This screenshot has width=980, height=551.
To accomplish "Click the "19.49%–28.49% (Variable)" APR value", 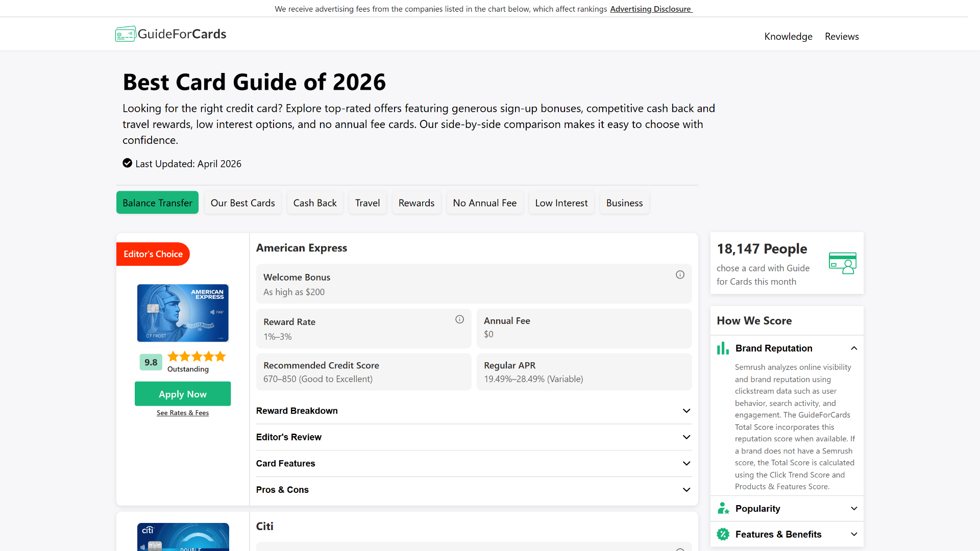I will pyautogui.click(x=533, y=379).
